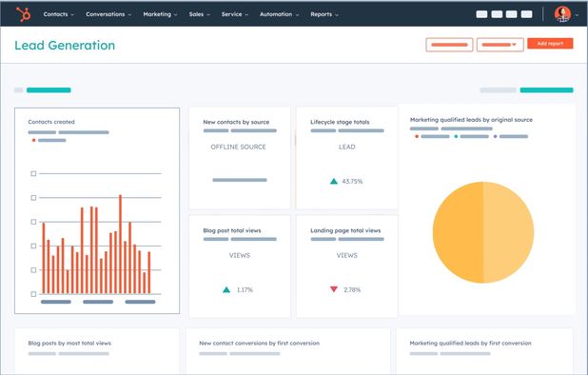Click the teal legend dot in MQL chart
This screenshot has height=375, width=588.
pyautogui.click(x=456, y=136)
